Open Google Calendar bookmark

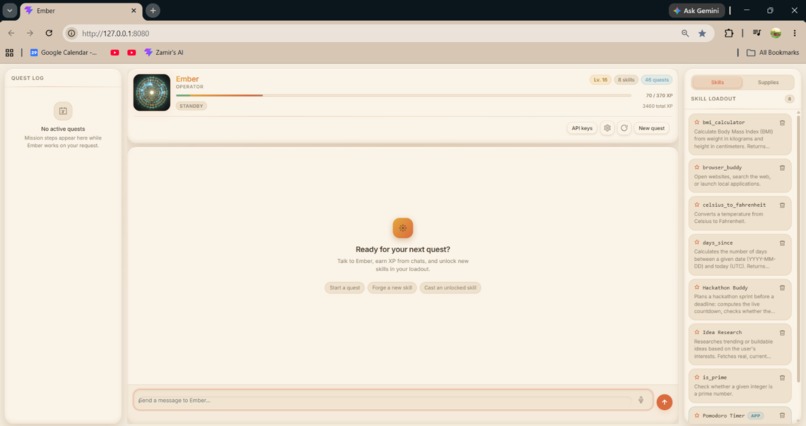pyautogui.click(x=63, y=52)
